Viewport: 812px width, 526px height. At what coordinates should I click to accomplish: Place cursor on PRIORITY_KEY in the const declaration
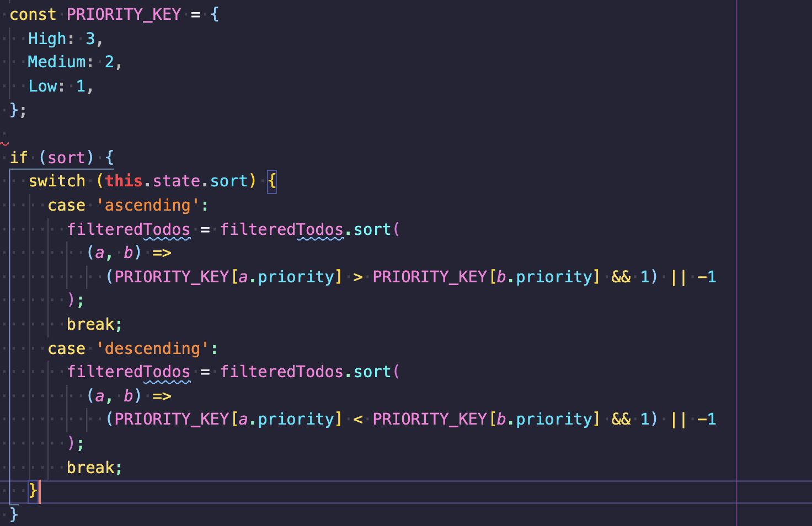click(x=124, y=14)
